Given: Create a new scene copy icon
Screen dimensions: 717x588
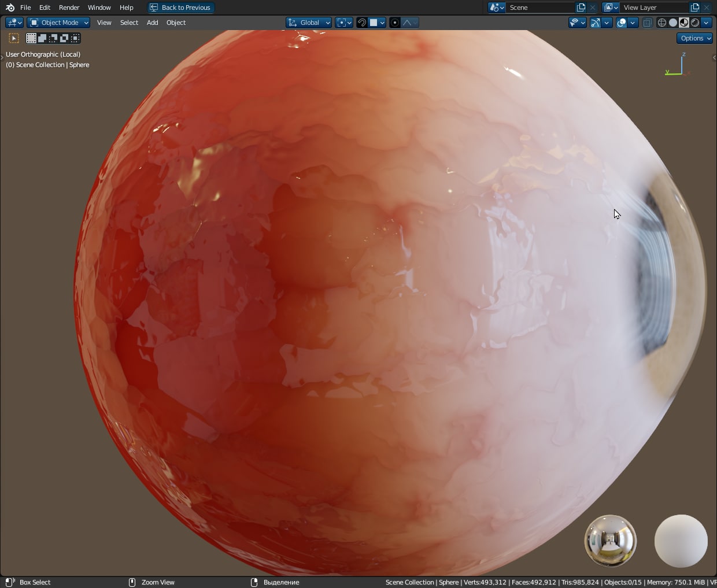Looking at the screenshot, I should point(581,8).
